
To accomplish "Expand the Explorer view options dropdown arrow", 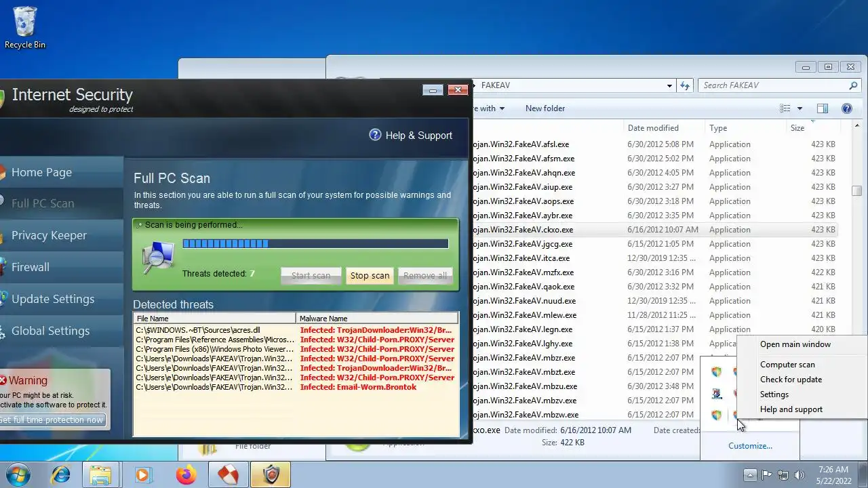I will click(800, 108).
